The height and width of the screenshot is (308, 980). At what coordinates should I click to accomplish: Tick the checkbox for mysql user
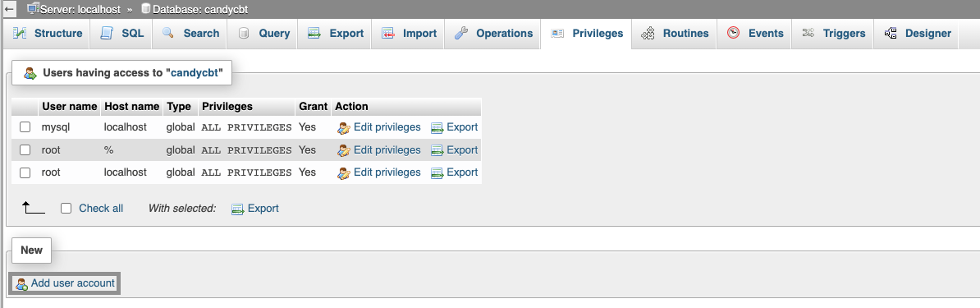point(25,127)
